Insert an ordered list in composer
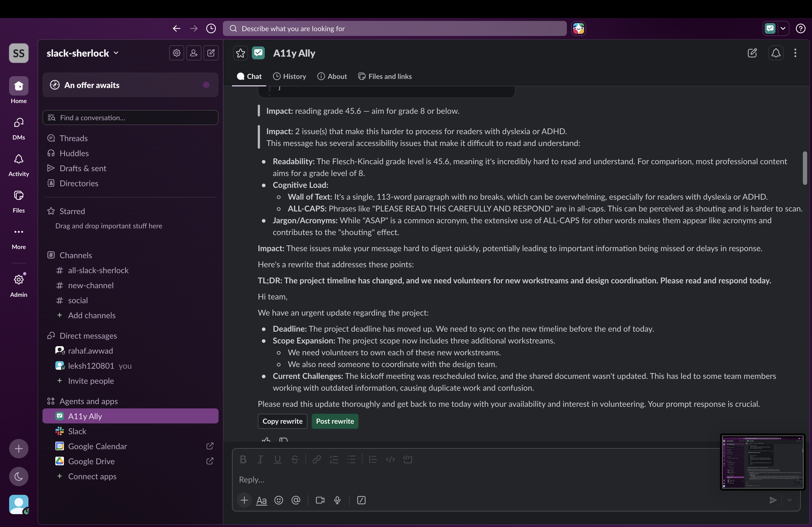The image size is (812, 527). 334,459
